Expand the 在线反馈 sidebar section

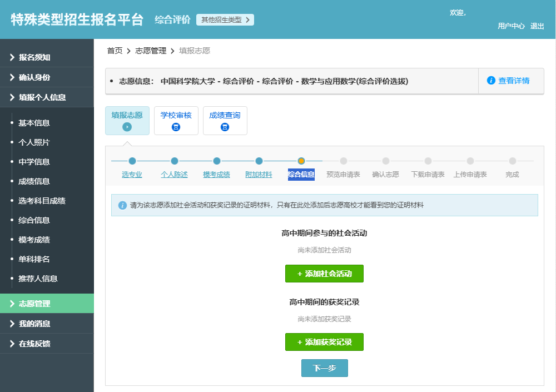(x=31, y=344)
